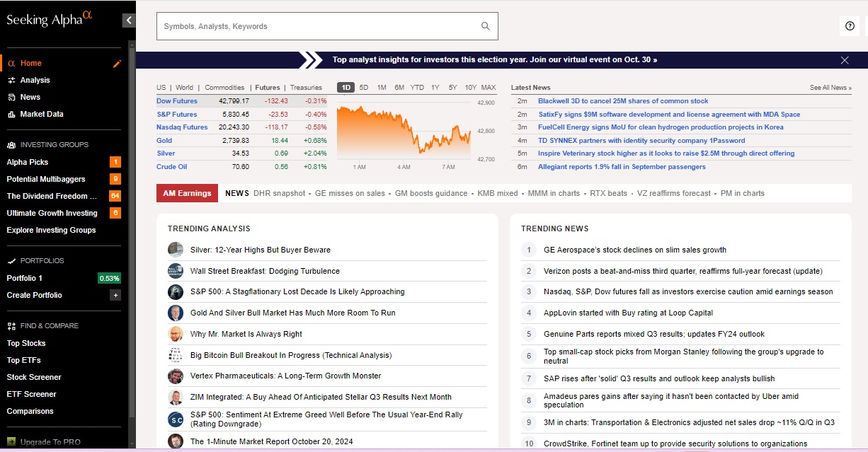Click the AM Earnings red button
This screenshot has height=452, width=868.
click(x=187, y=193)
